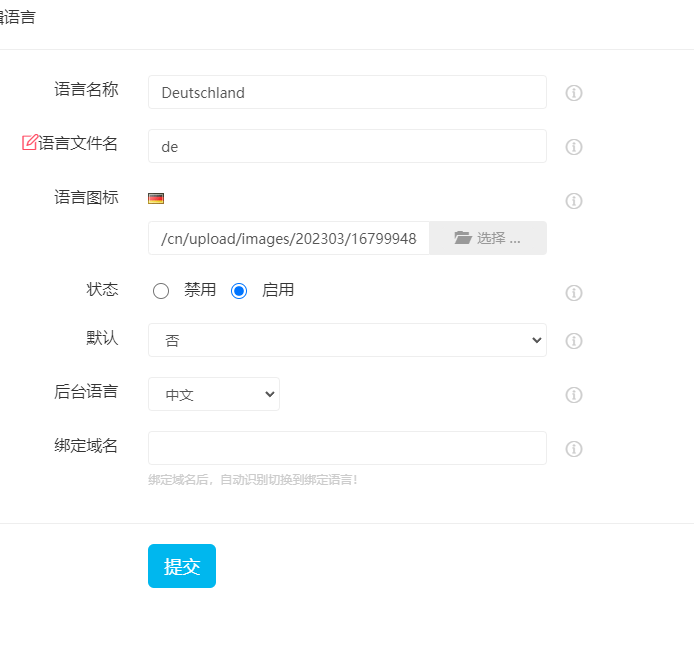694x652 pixels.
Task: Click info icon beside 后台语言 dropdown
Action: pyautogui.click(x=574, y=395)
